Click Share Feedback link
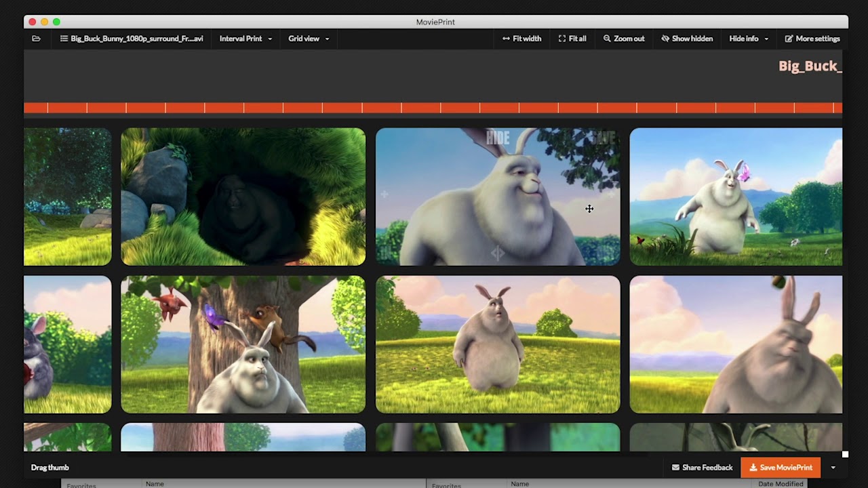The height and width of the screenshot is (488, 868). point(702,468)
